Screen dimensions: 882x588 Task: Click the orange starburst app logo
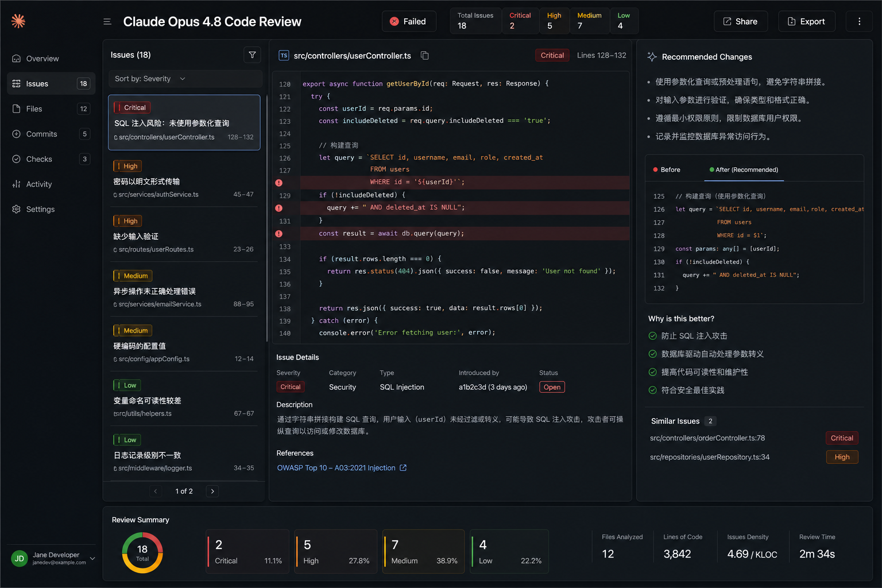point(18,21)
